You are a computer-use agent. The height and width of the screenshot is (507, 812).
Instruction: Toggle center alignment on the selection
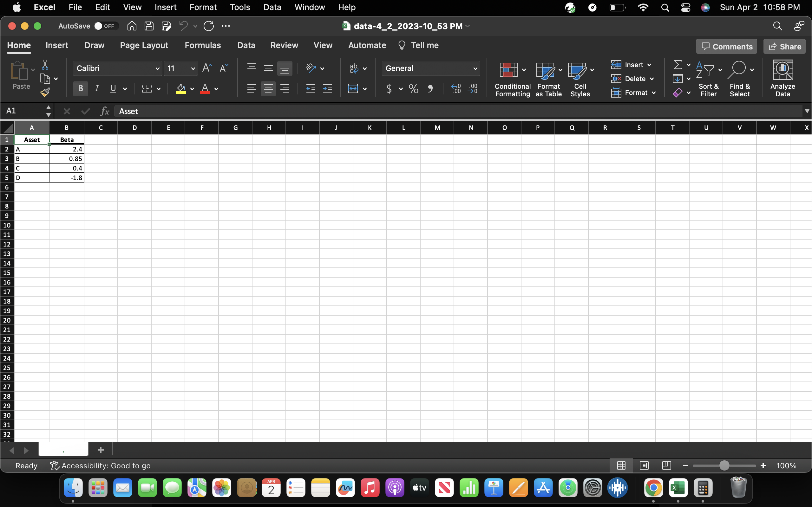268,88
